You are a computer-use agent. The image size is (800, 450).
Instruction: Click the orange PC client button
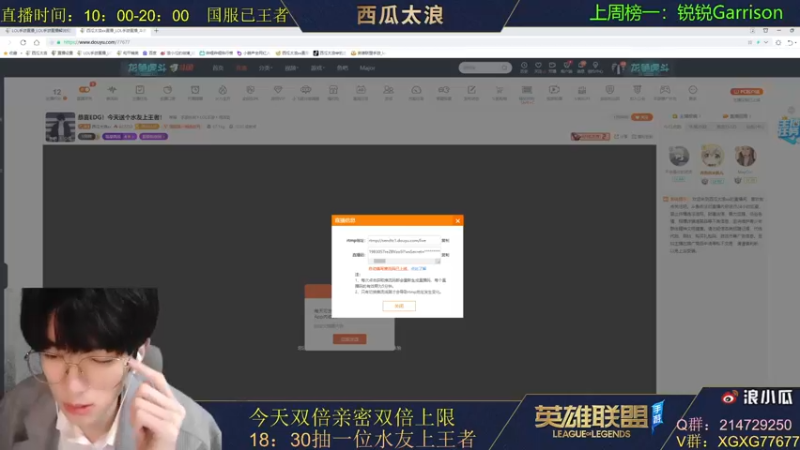click(746, 92)
